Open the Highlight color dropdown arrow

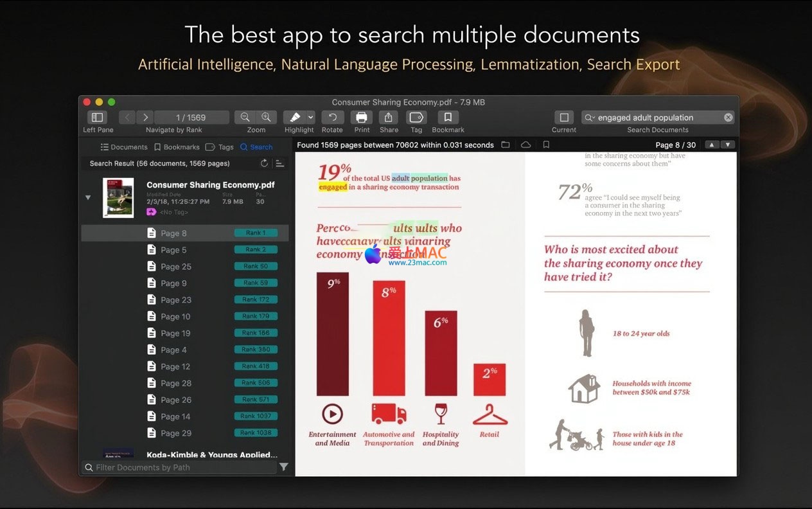coord(311,118)
